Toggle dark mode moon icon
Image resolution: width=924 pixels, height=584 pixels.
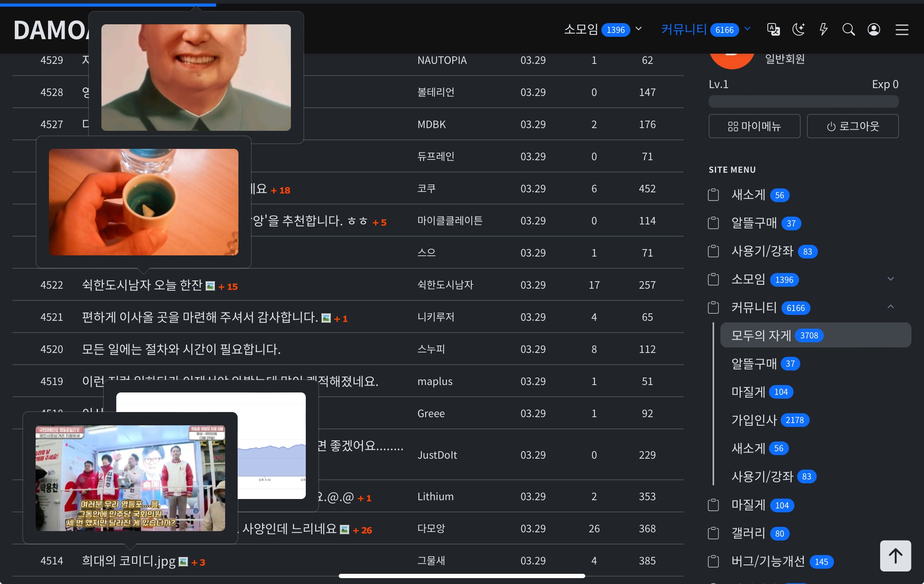[x=798, y=29]
